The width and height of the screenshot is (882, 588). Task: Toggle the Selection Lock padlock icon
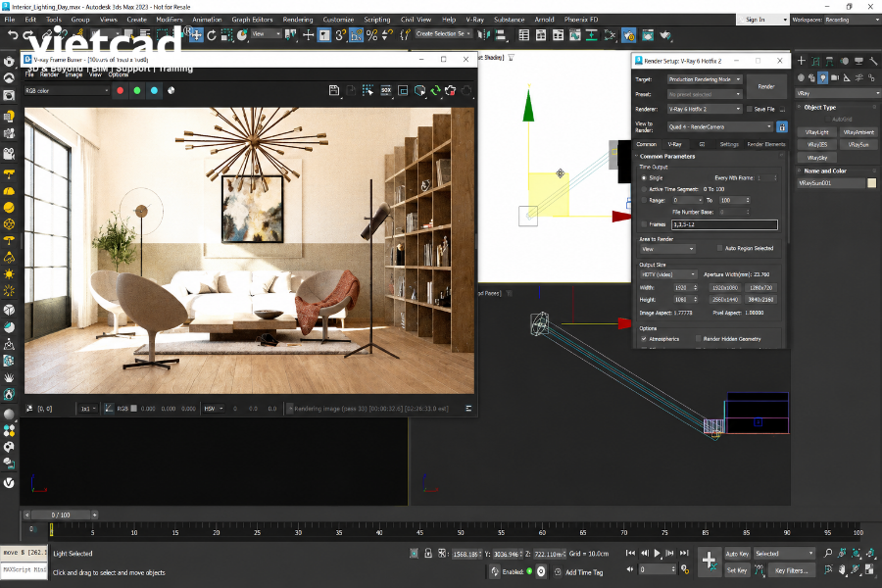point(428,554)
